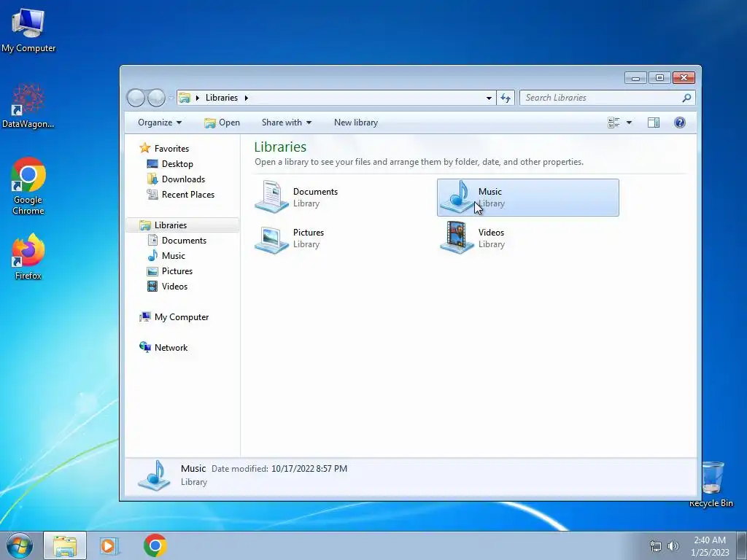This screenshot has width=747, height=560.
Task: Select Downloads under Favorites
Action: (x=183, y=179)
